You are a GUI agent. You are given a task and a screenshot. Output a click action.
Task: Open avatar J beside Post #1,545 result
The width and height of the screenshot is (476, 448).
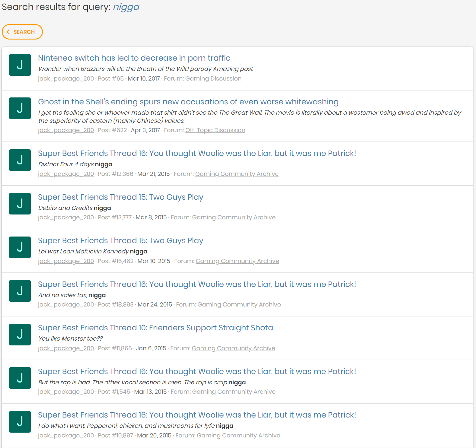click(20, 378)
